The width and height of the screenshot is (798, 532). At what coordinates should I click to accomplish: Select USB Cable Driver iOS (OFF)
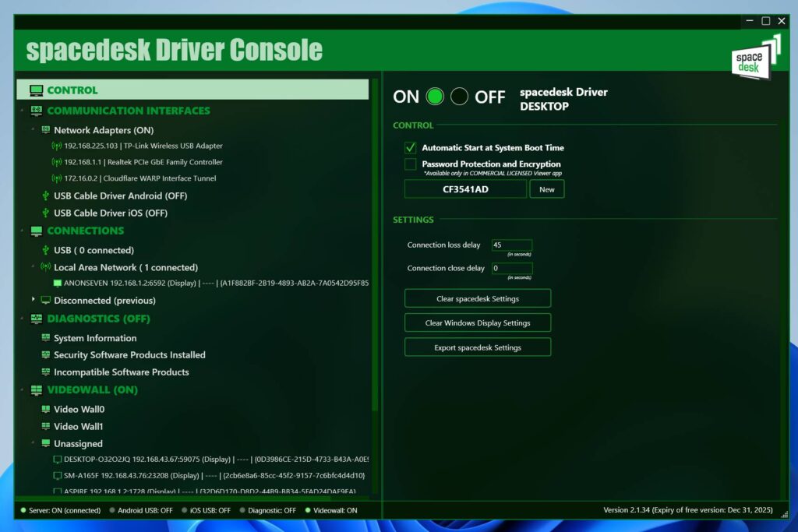point(111,213)
